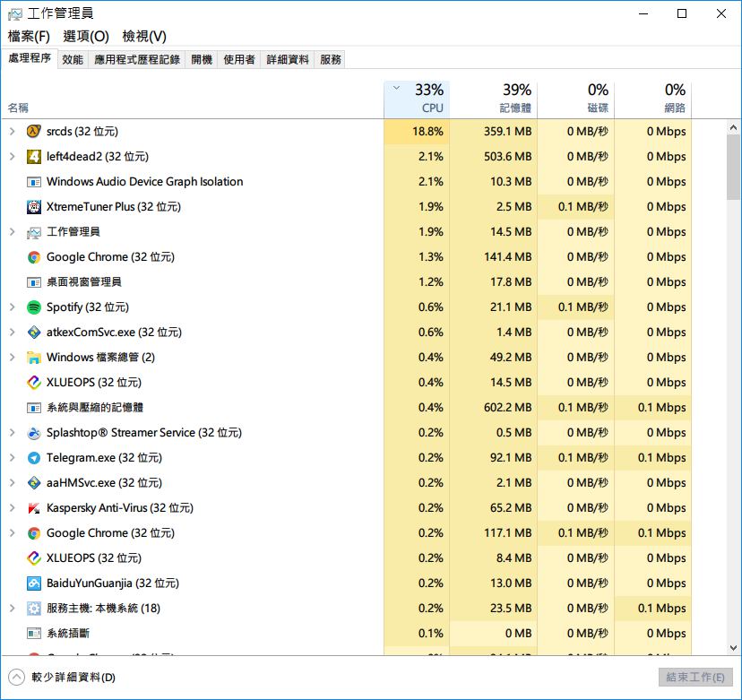Click the Windows Audio Device Graph Isolation icon
The width and height of the screenshot is (742, 700).
33,182
